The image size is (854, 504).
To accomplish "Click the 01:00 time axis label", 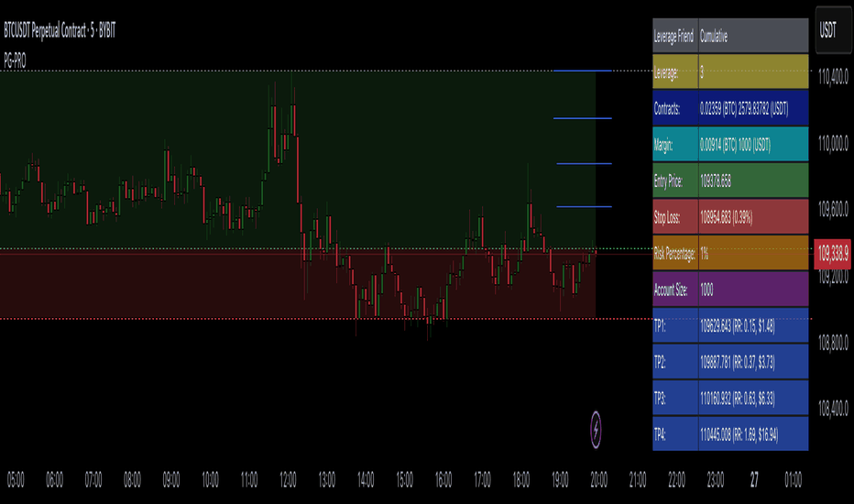I will (793, 480).
